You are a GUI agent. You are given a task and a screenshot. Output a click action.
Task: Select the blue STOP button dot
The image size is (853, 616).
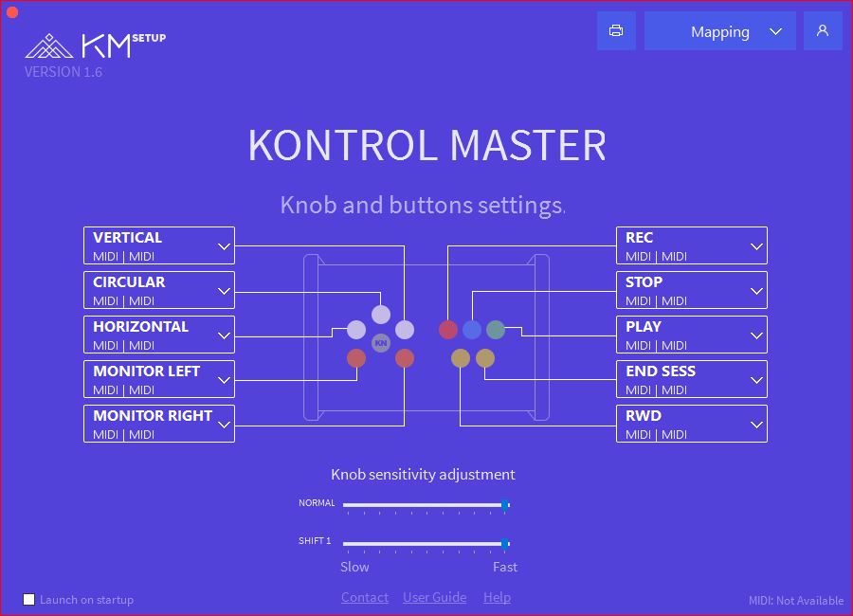coord(472,329)
